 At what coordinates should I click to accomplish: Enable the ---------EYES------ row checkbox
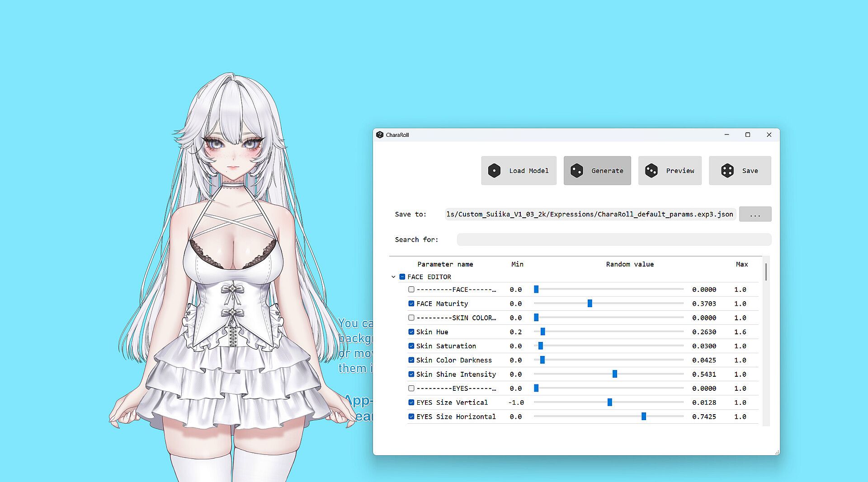coord(411,388)
